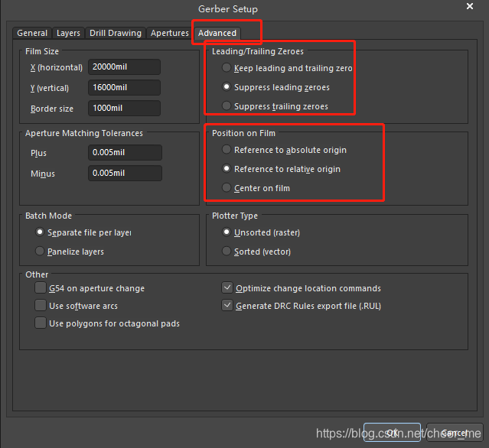
Task: Open the Layers tab
Action: point(68,33)
